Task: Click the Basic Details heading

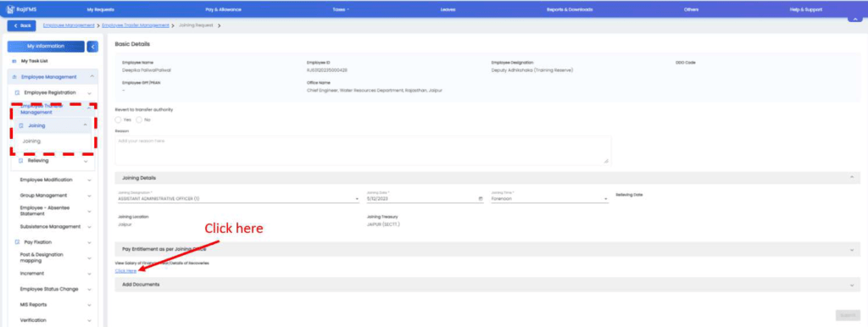Action: 132,44
